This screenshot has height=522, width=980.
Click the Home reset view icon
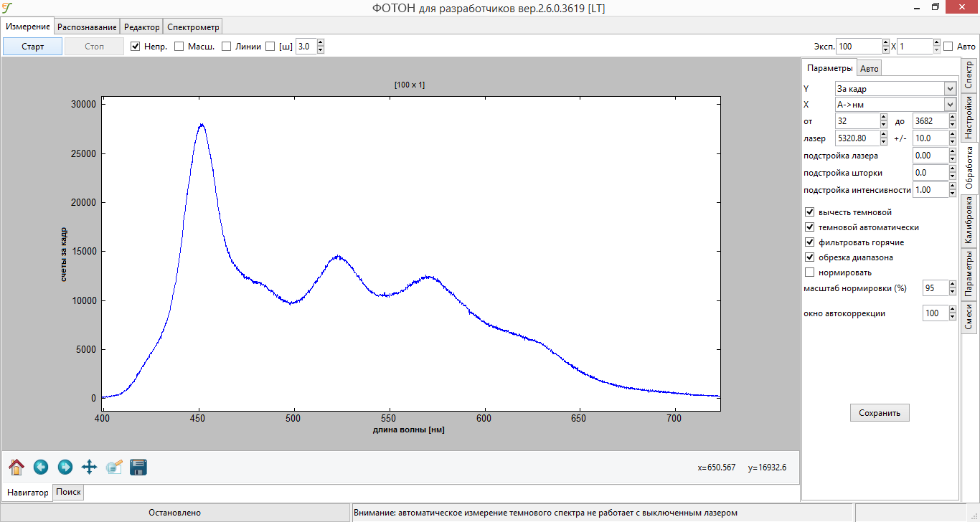[17, 468]
